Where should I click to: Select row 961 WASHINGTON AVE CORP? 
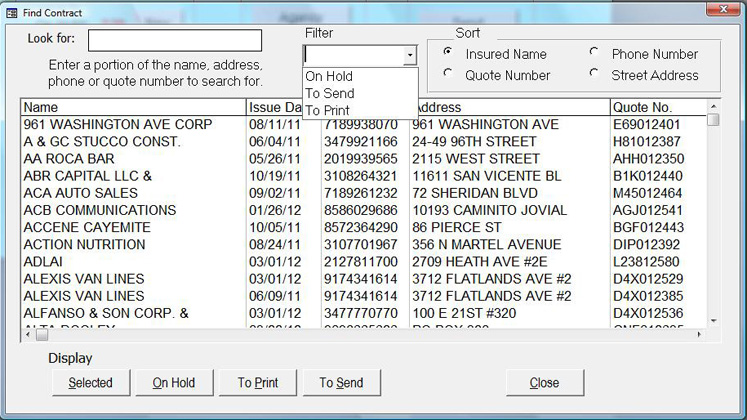tap(364, 125)
